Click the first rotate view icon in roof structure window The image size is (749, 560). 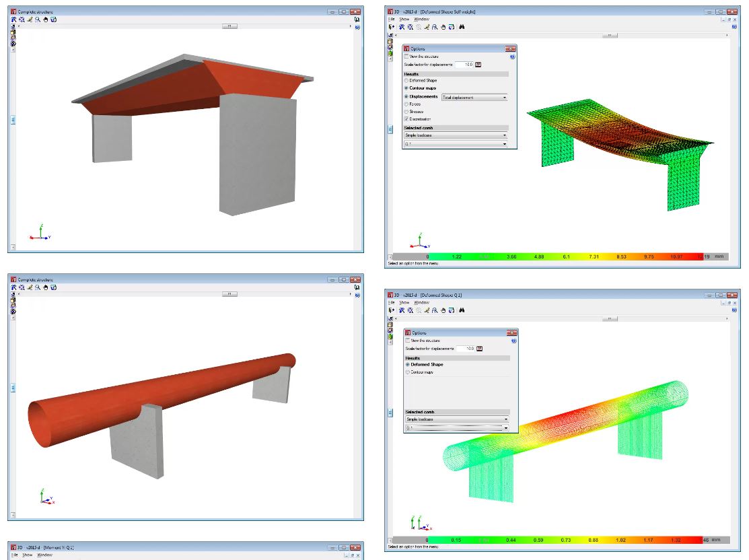coord(14,20)
